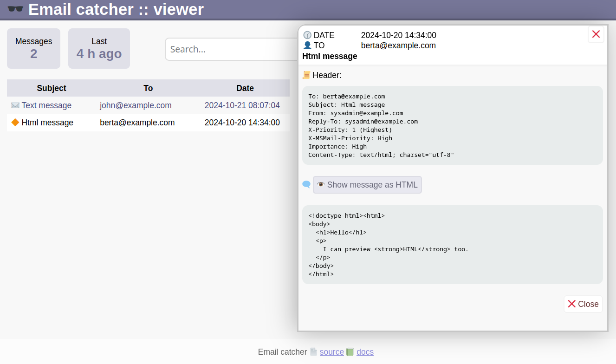Click the Date column header
The image size is (616, 364).
[245, 88]
